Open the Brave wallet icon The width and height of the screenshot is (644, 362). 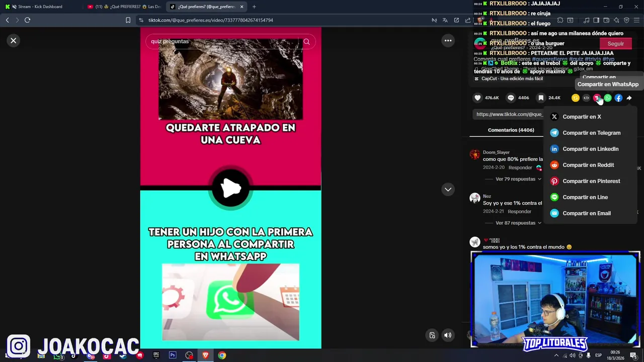(x=606, y=20)
